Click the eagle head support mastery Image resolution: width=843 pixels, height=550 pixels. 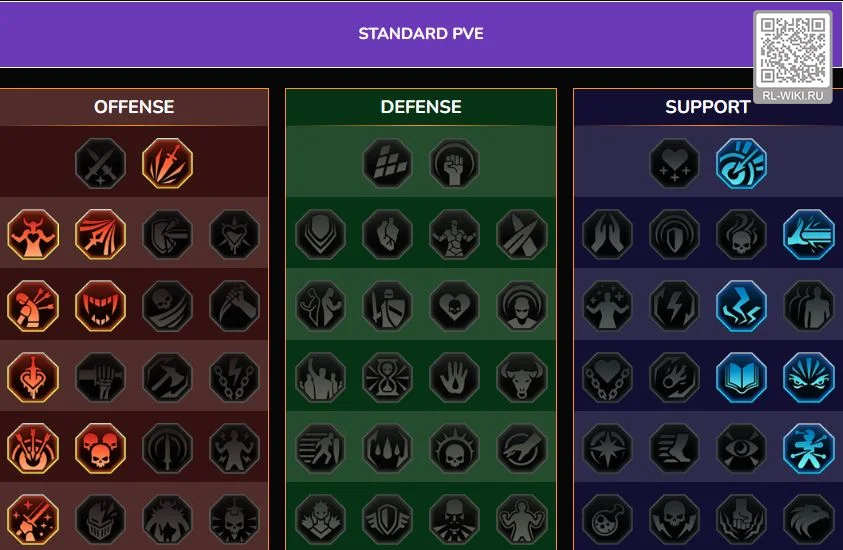coord(809,519)
